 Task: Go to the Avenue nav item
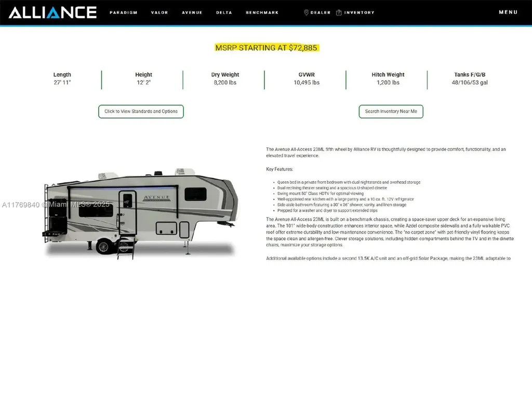coord(192,12)
